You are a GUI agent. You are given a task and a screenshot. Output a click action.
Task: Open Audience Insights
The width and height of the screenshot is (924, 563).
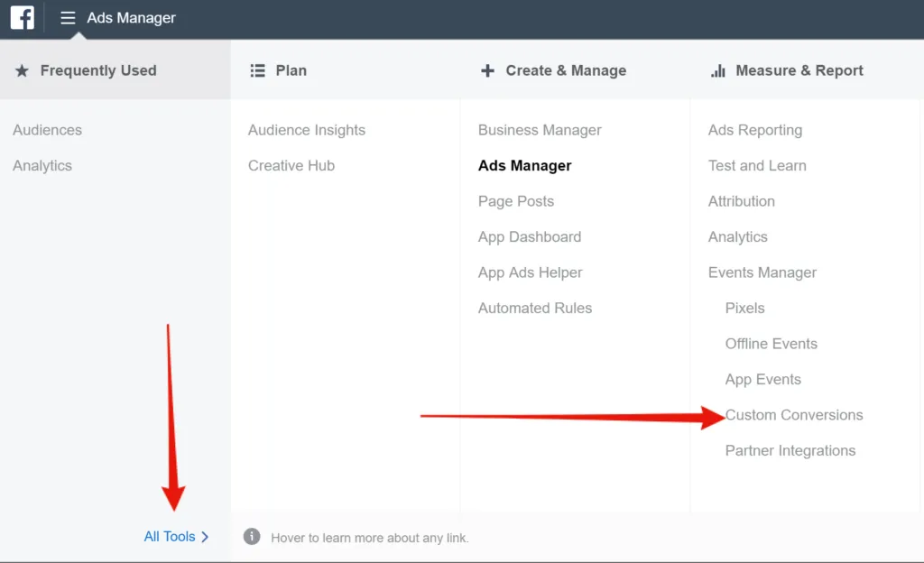(307, 130)
